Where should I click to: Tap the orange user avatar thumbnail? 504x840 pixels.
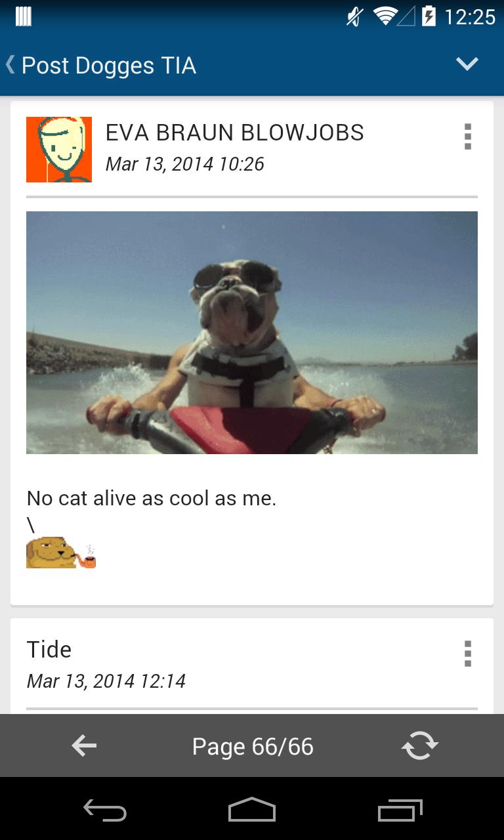point(59,150)
